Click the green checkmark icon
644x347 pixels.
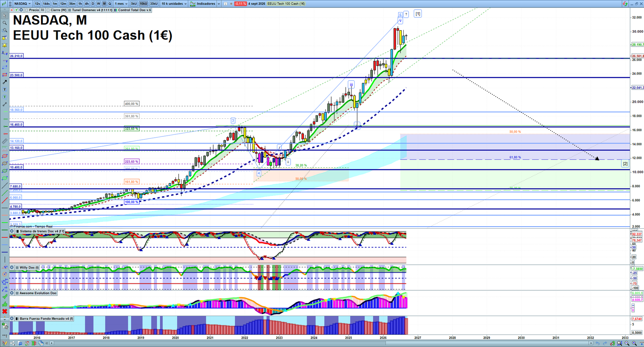pyautogui.click(x=5, y=297)
